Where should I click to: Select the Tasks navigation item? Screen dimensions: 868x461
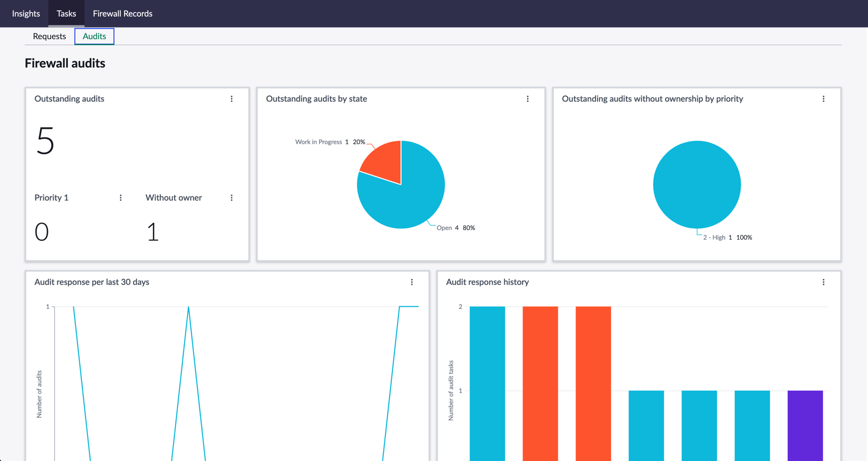coord(66,14)
